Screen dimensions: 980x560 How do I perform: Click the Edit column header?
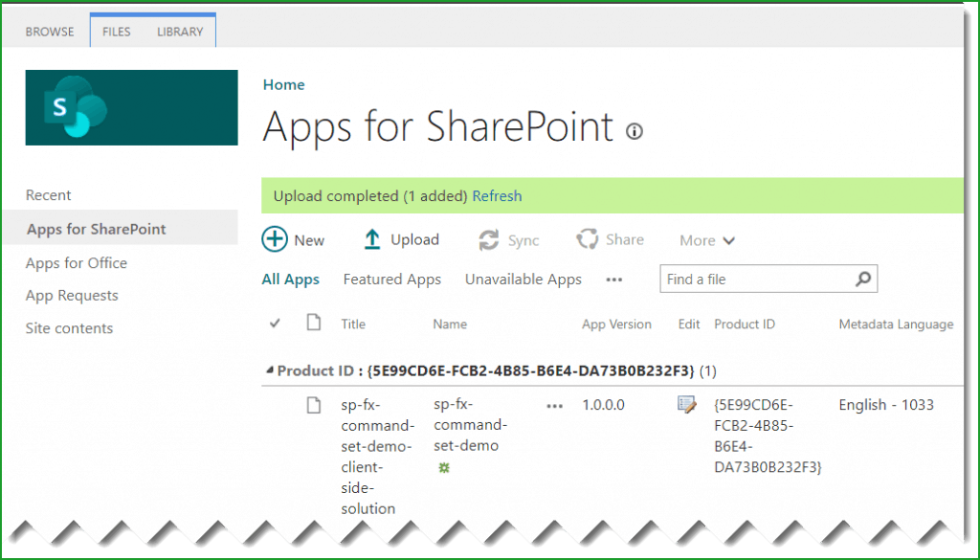coord(689,325)
